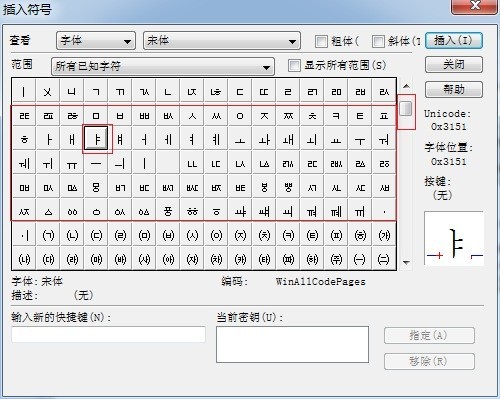Choose the ㅌ symbol cell

[x=360, y=116]
